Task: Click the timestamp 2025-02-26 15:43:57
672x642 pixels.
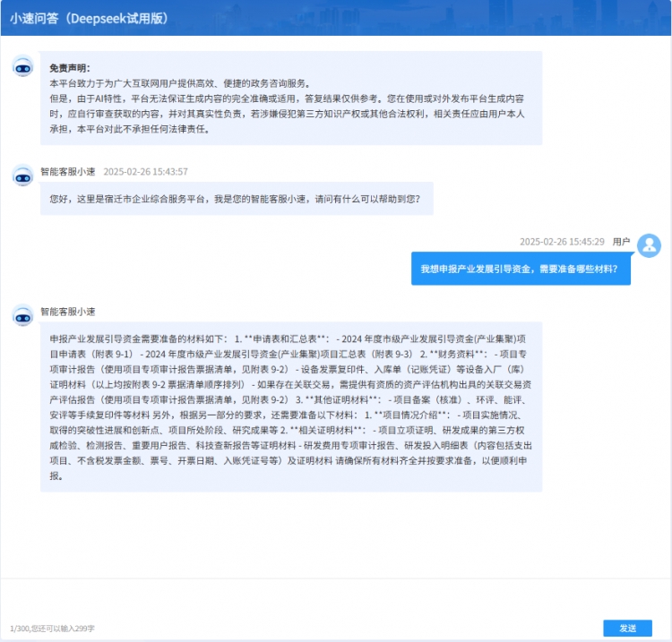Action: (x=146, y=172)
